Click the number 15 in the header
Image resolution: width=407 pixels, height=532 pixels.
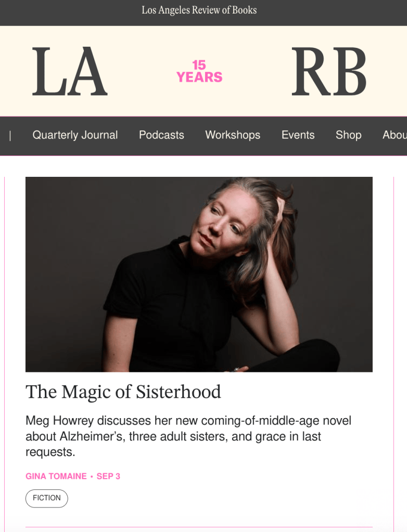(x=199, y=65)
